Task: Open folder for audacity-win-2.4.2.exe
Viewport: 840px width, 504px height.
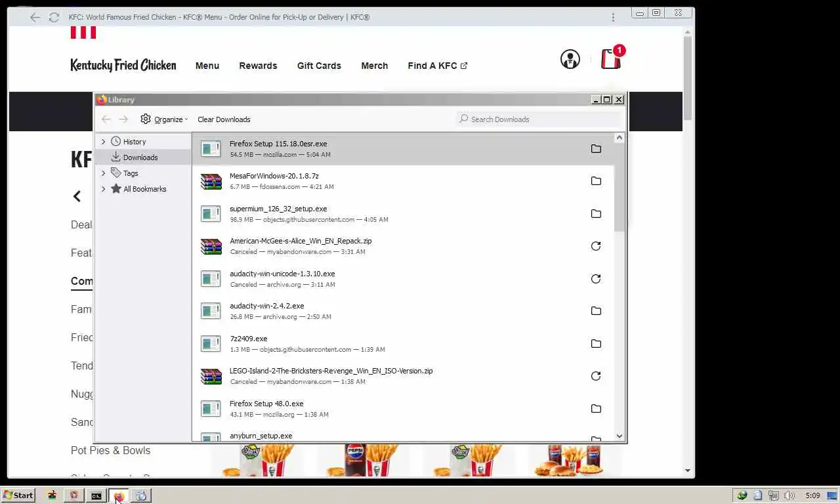Action: pyautogui.click(x=596, y=311)
